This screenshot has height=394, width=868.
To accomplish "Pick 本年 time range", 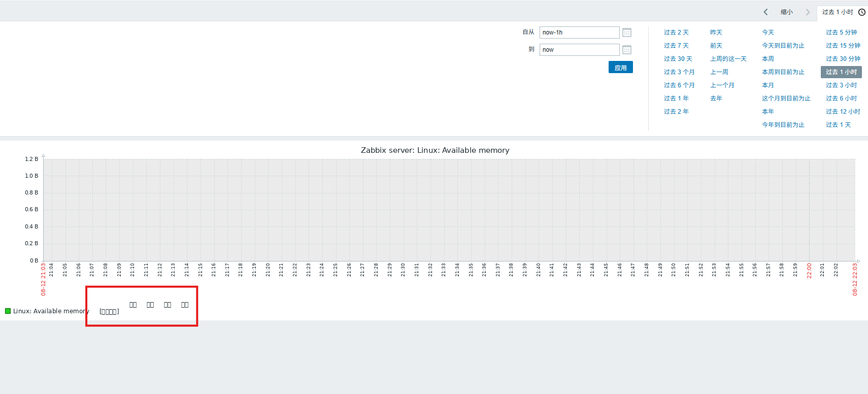I will pos(768,112).
